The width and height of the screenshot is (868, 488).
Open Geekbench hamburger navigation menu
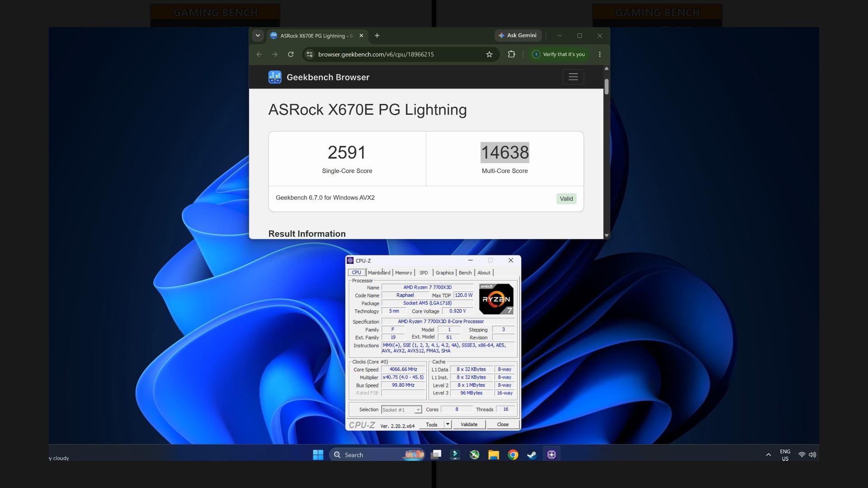(x=573, y=77)
